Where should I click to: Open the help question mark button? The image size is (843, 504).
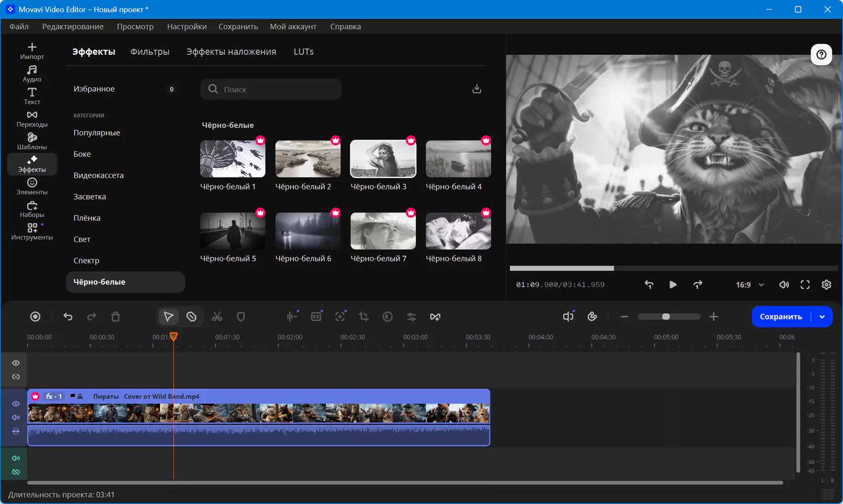[x=821, y=54]
